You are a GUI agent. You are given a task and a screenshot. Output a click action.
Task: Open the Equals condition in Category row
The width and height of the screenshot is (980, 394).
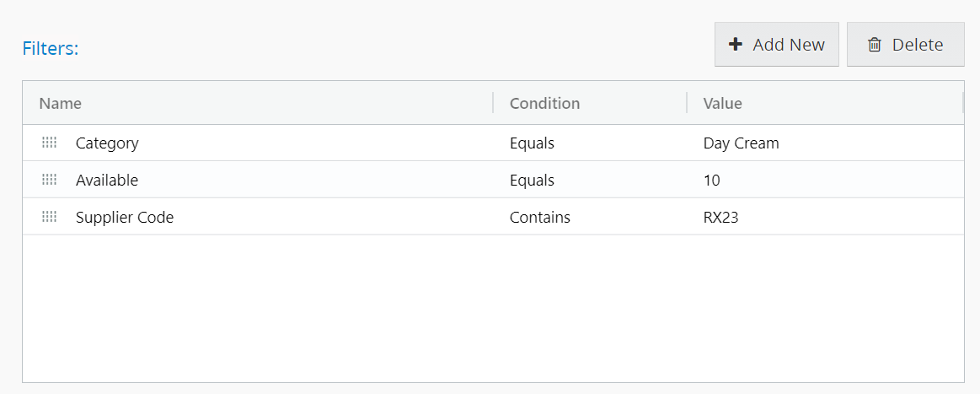[x=532, y=143]
